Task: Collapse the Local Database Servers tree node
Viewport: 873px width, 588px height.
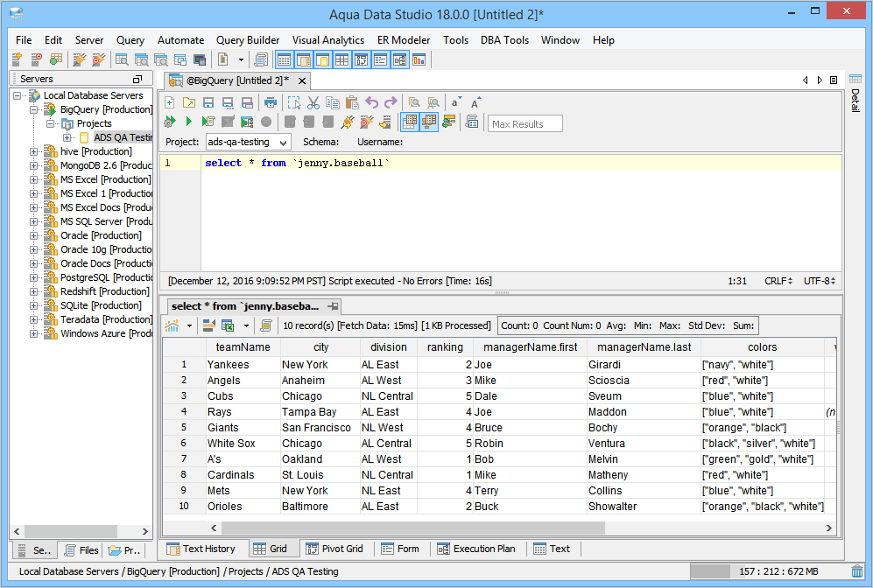Action: [x=18, y=95]
